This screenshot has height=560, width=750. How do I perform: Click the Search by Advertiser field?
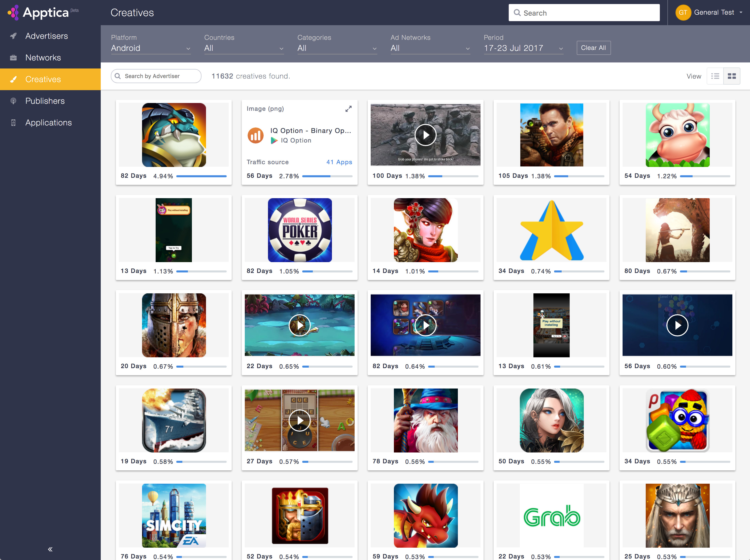tap(156, 76)
